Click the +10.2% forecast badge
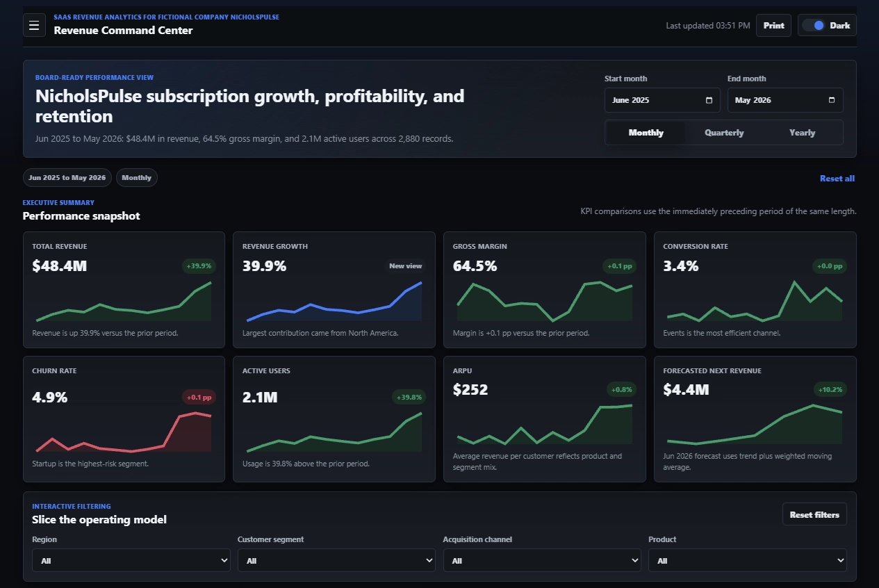The image size is (879, 588). pos(830,389)
